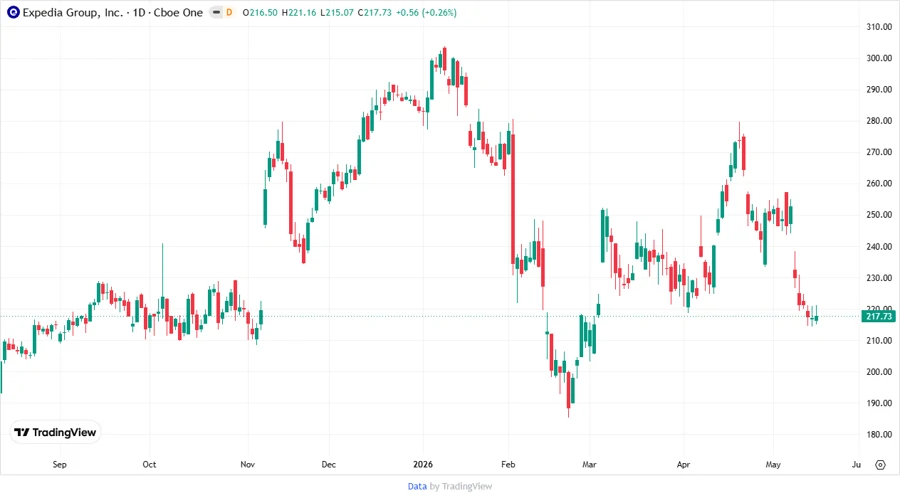Click the Apr label on time axis

coord(683,464)
